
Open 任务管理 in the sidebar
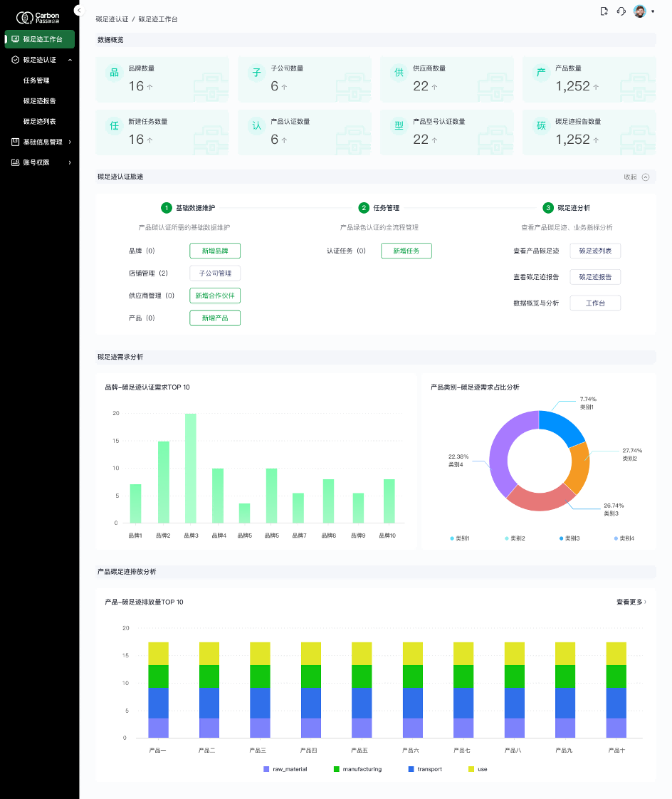point(36,80)
